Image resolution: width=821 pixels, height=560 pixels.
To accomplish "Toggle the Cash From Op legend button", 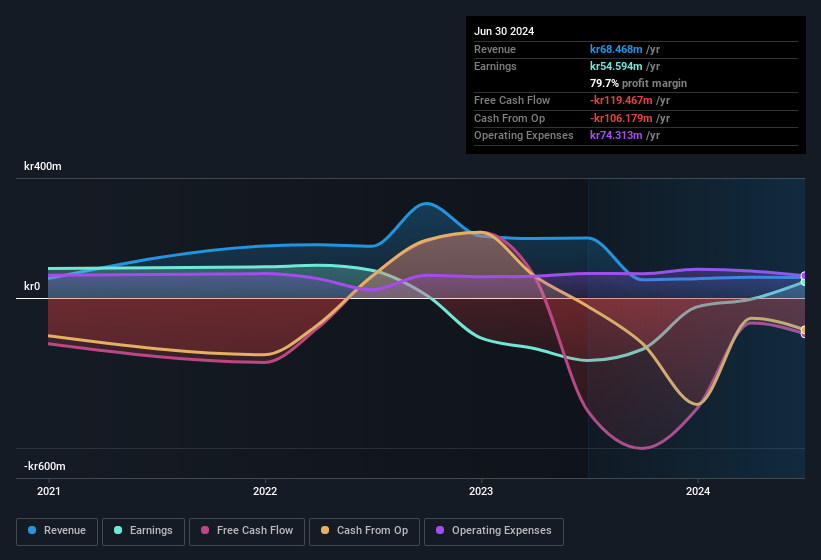I will [364, 531].
